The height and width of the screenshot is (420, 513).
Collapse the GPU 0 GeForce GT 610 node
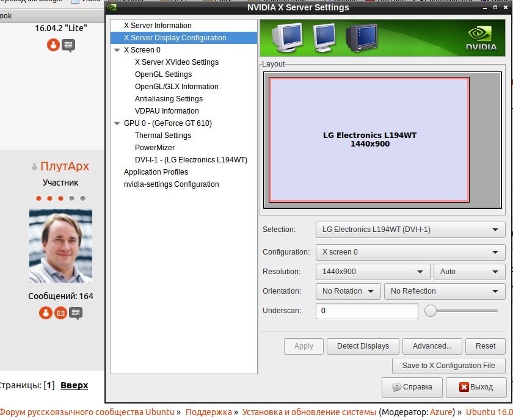(117, 124)
